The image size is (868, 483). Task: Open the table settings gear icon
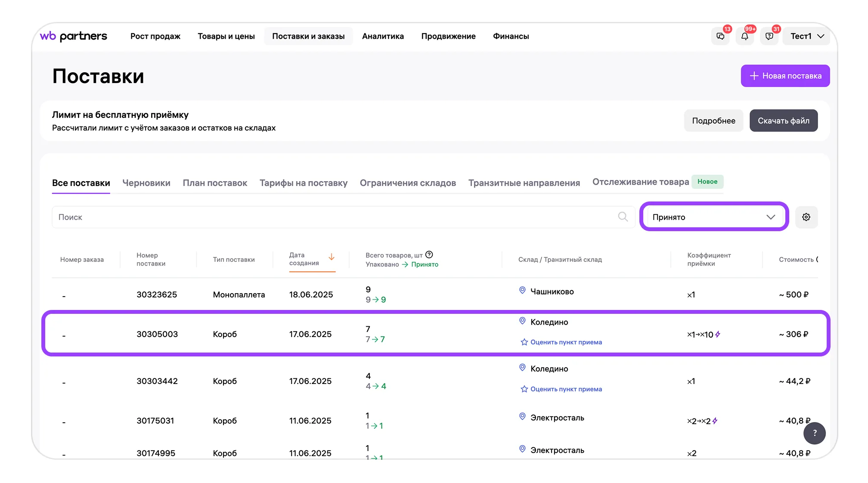pyautogui.click(x=806, y=217)
